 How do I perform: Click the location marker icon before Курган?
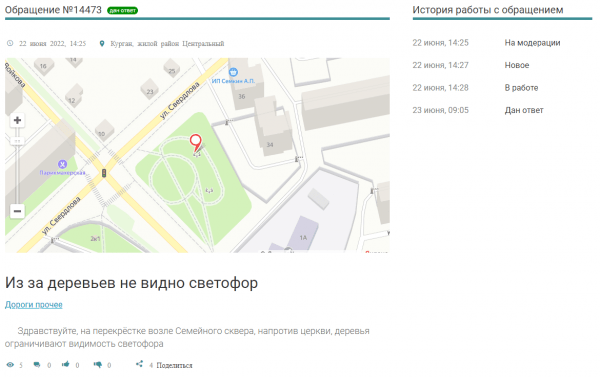[102, 43]
